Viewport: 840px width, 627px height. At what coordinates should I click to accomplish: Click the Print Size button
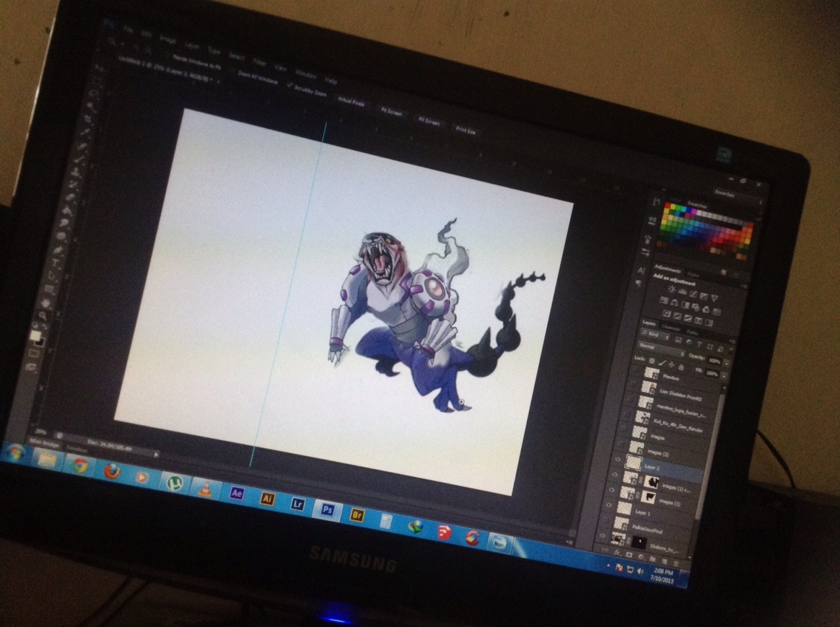click(x=465, y=130)
